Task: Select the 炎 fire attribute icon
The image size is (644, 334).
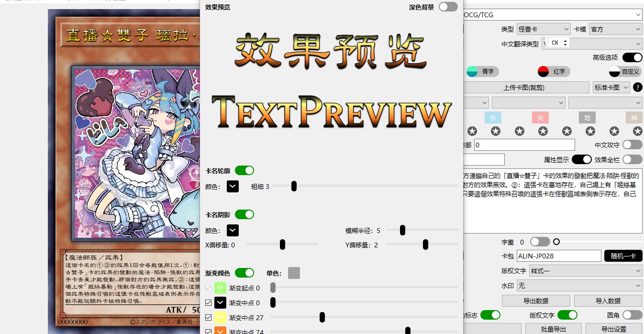Action: (540, 117)
